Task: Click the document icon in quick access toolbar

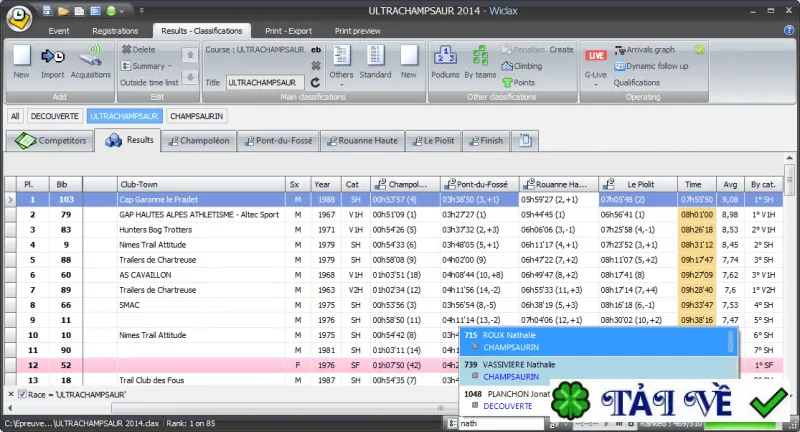Action: coord(79,10)
